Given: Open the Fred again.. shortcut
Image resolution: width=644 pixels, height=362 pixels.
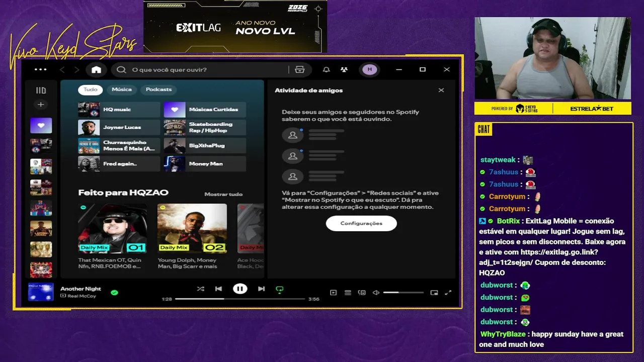Looking at the screenshot, I should (119, 164).
